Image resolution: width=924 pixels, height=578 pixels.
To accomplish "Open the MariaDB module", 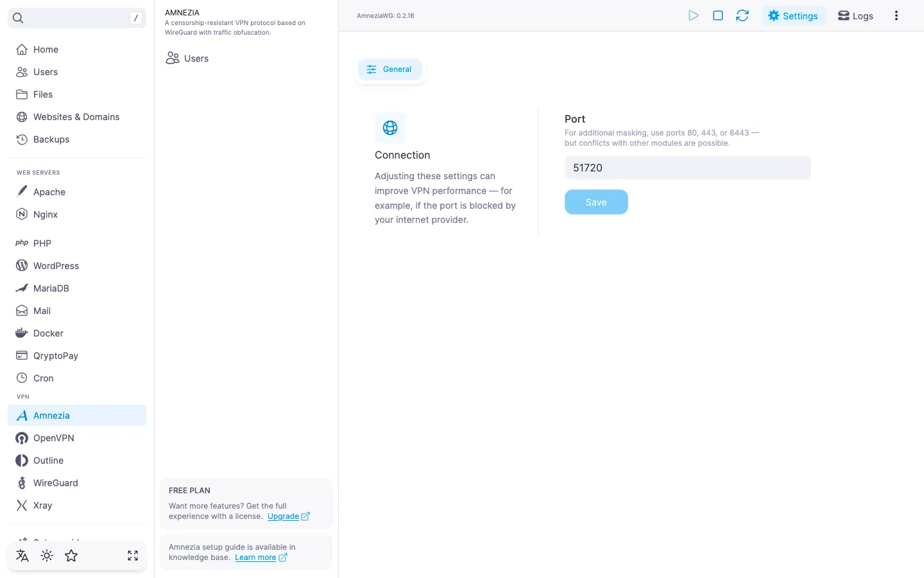I will [77, 288].
